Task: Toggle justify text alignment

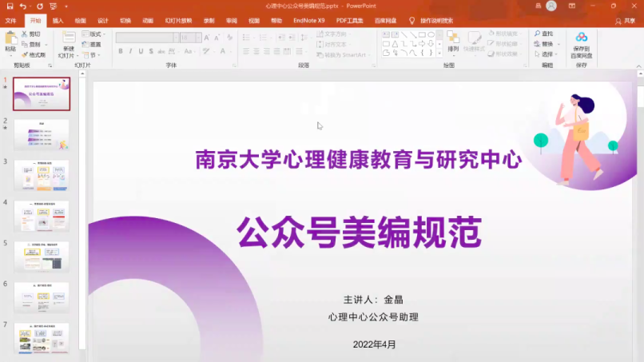Action: [276, 51]
